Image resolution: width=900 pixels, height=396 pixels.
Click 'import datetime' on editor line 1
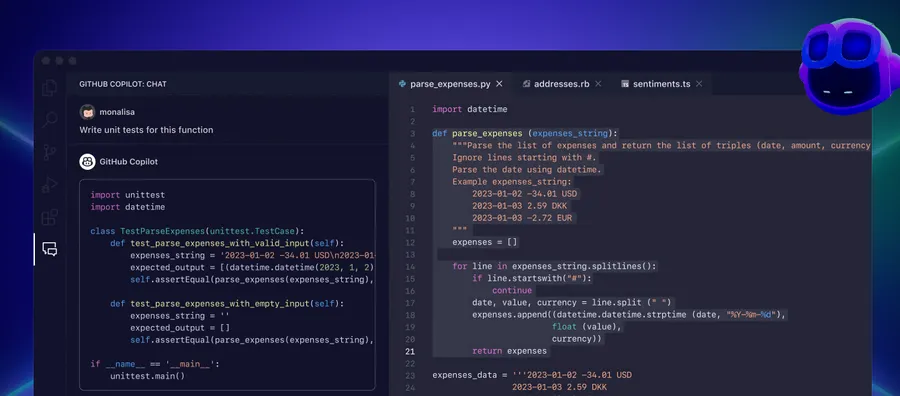[x=470, y=109]
